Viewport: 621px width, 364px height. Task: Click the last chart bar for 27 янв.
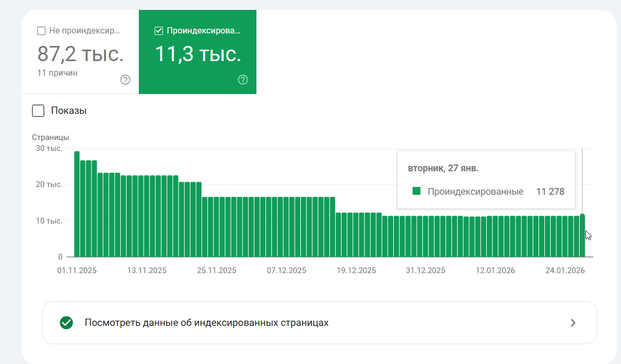[x=582, y=236]
